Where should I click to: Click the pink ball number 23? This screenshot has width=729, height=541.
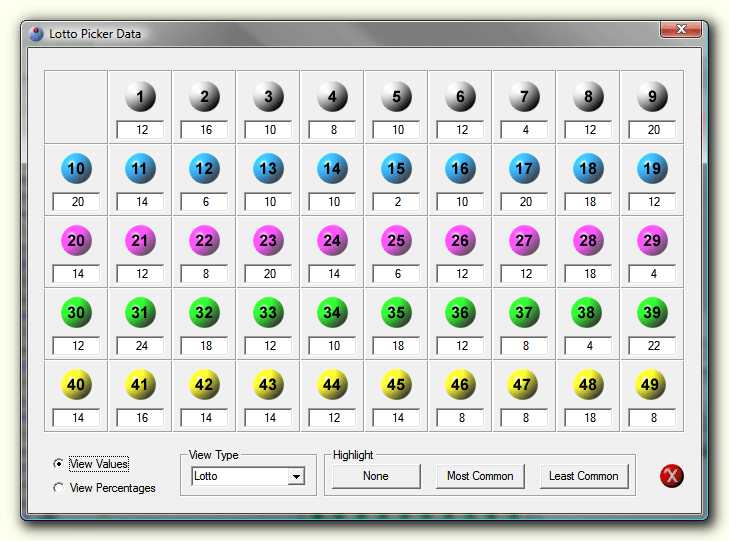[x=268, y=241]
